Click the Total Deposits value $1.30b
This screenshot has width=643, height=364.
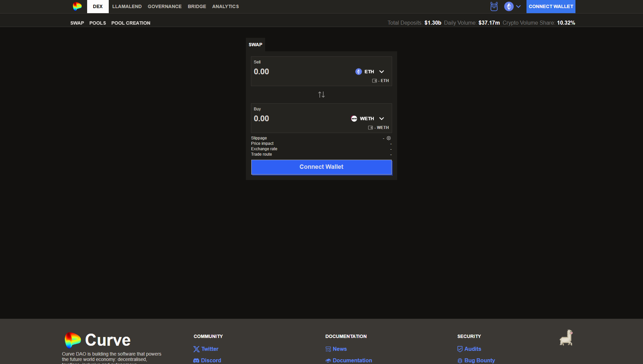point(433,23)
